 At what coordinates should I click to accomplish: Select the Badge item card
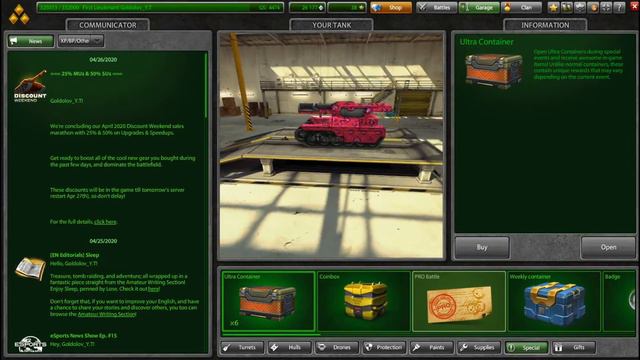point(619,301)
